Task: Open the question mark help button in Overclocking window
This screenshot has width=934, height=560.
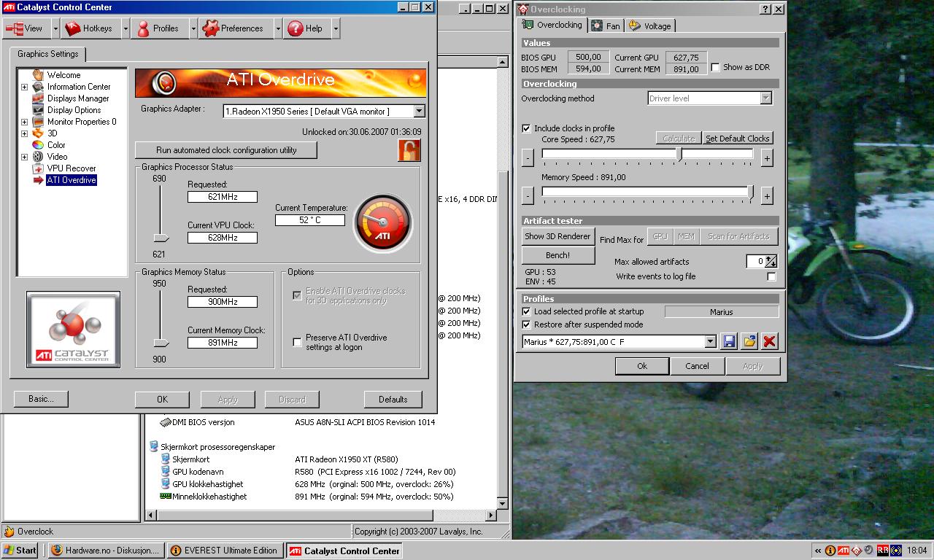Action: (x=765, y=9)
